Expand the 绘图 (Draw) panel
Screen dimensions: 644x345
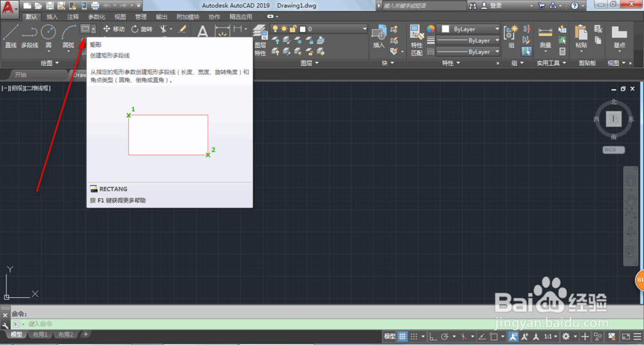coord(50,63)
